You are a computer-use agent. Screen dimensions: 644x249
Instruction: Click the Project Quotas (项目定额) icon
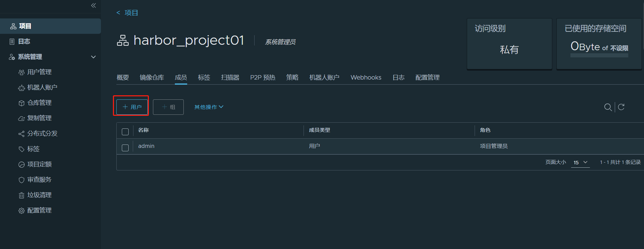pos(22,165)
